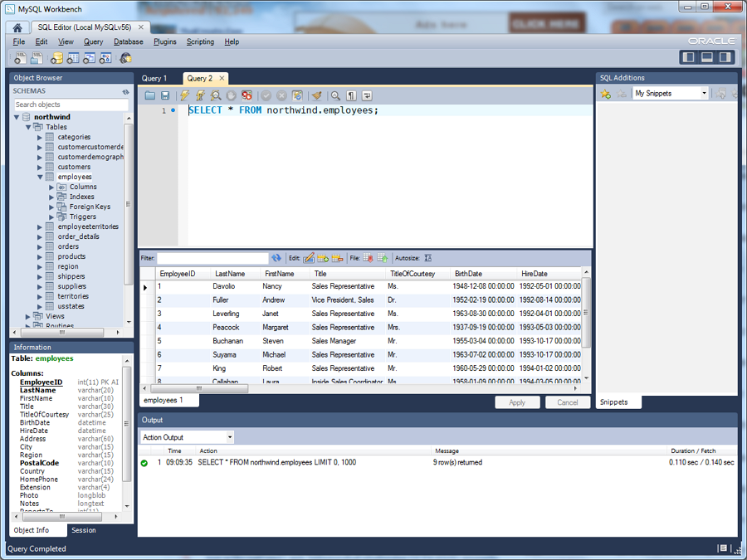Viewport: 747px width, 560px height.
Task: Click the Cancel button
Action: click(568, 402)
